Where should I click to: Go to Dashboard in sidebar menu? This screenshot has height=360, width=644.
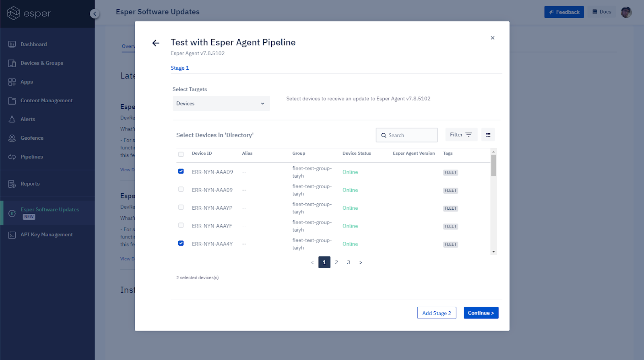(34, 44)
